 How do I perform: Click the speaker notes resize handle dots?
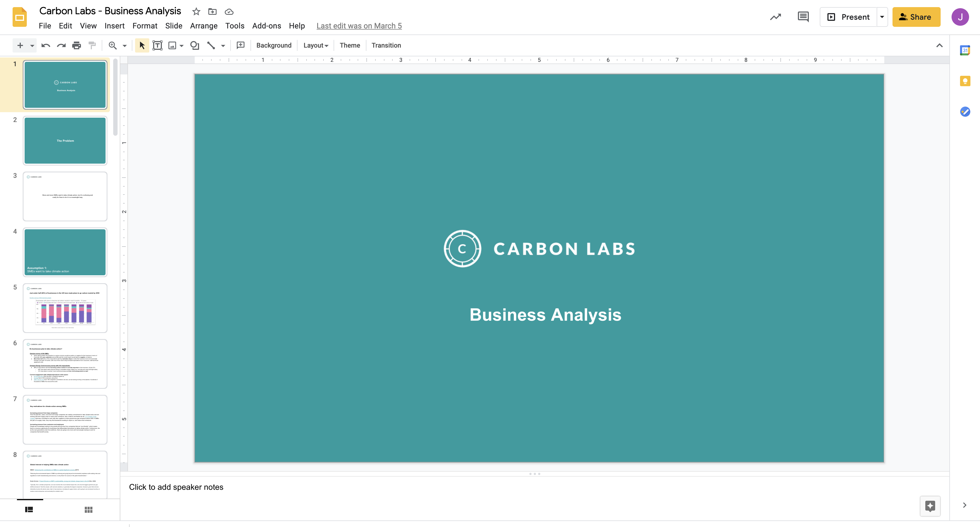535,474
